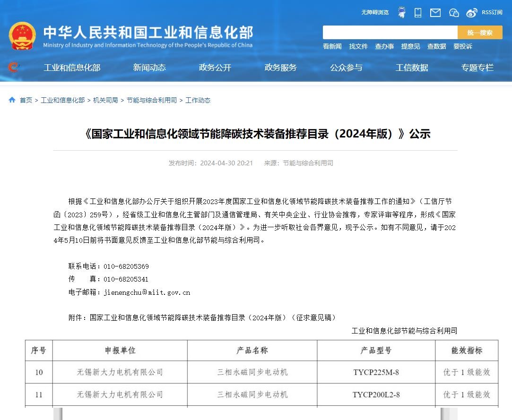This screenshot has width=512, height=420.
Task: Click the mobile version phone icon
Action: pyautogui.click(x=417, y=12)
